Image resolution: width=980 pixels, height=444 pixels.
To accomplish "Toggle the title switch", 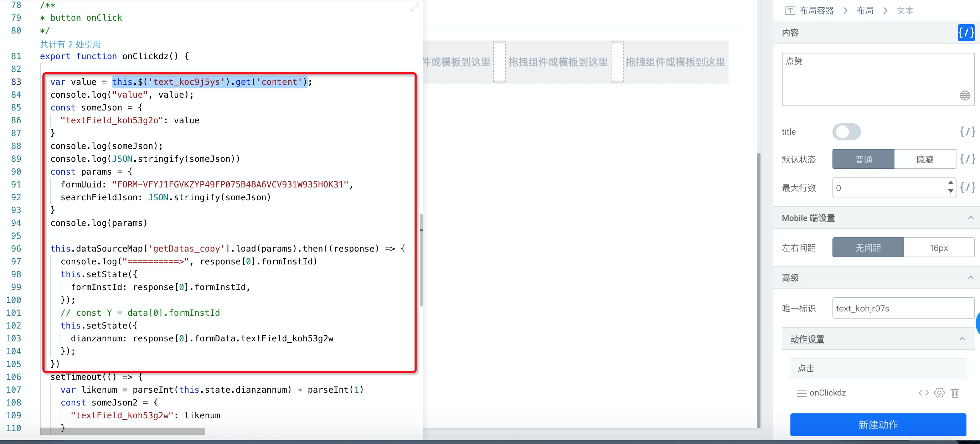I will pyautogui.click(x=846, y=132).
